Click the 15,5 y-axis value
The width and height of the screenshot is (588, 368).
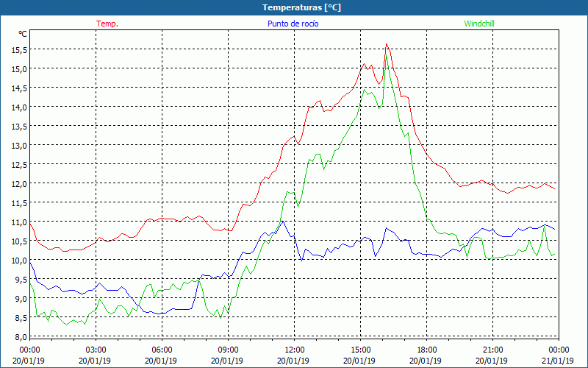[19, 49]
